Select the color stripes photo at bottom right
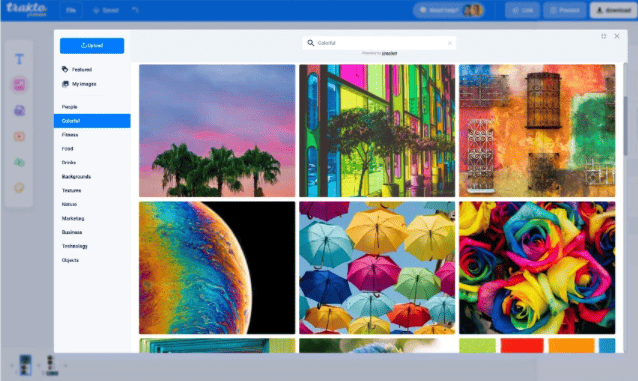Viewport: 638px width, 381px height. 537,346
